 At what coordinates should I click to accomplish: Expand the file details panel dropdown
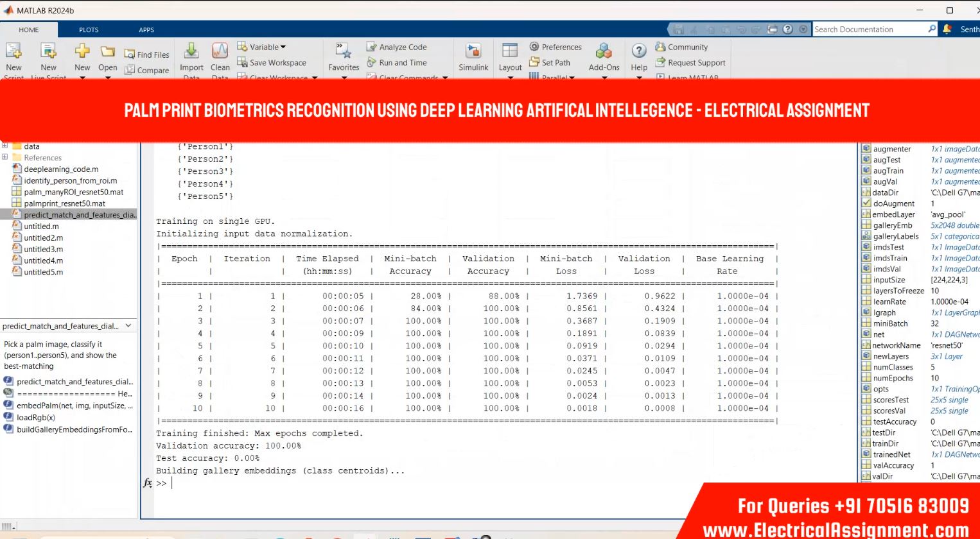pyautogui.click(x=128, y=326)
